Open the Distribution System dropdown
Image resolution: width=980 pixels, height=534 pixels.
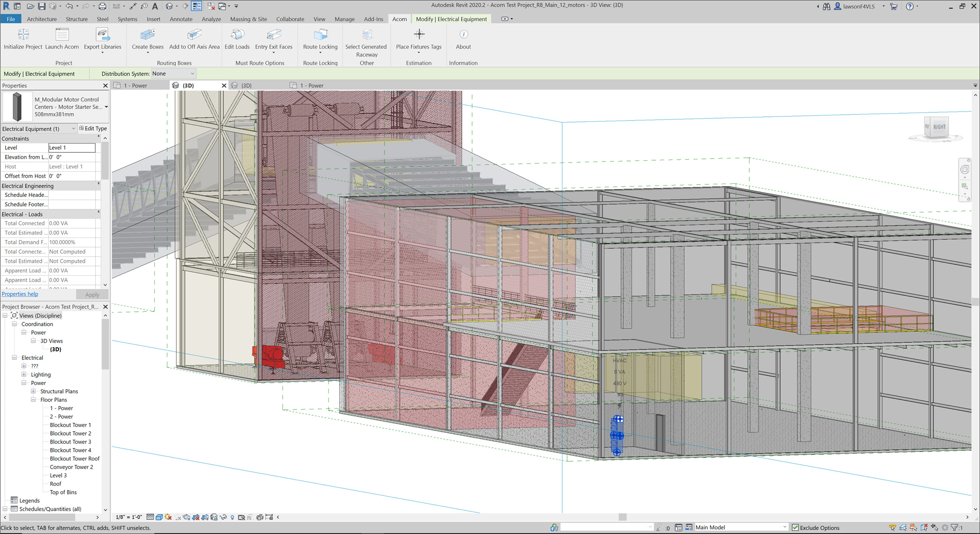click(174, 74)
